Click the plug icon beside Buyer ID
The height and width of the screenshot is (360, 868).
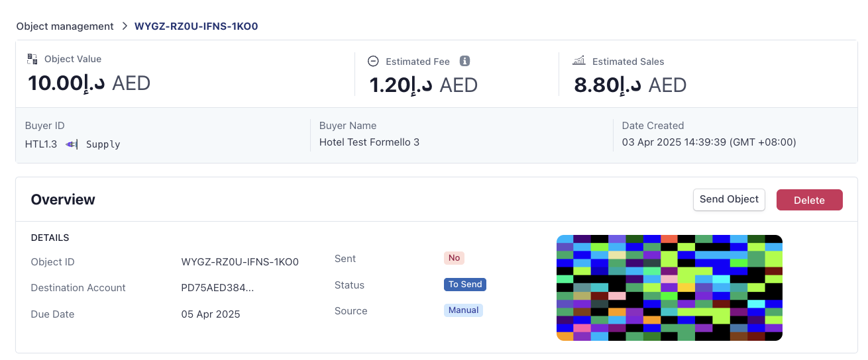pos(72,144)
